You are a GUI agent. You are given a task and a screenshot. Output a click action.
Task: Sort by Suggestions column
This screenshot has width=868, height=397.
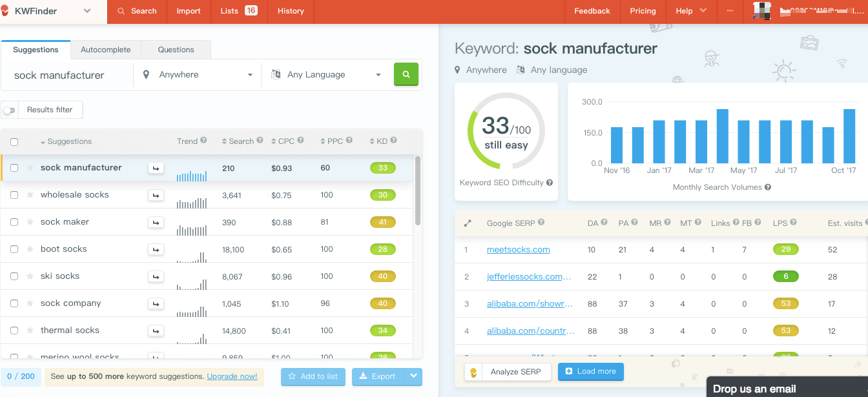[66, 141]
